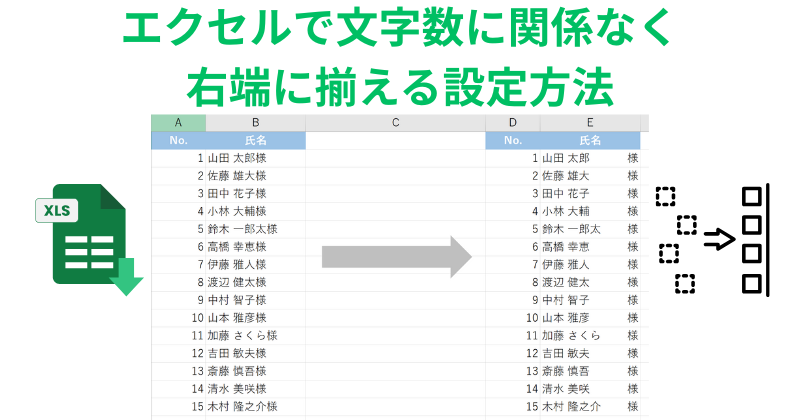Screen dimensions: 800x420
Task: Select column A header
Action: click(x=178, y=123)
